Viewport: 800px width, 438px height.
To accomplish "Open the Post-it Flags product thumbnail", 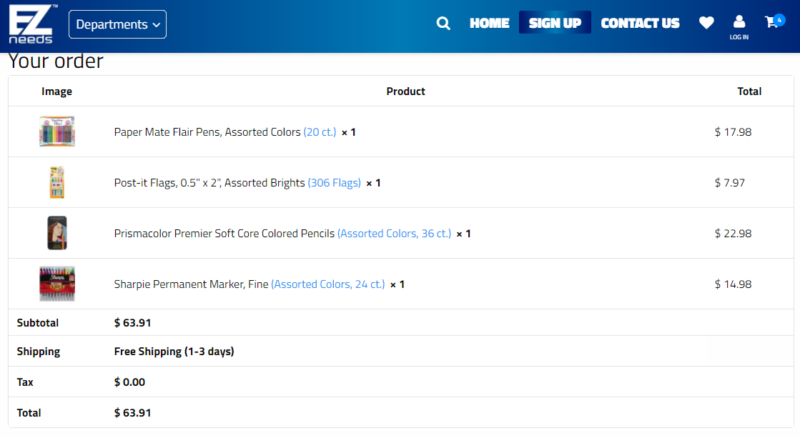I will tap(57, 182).
